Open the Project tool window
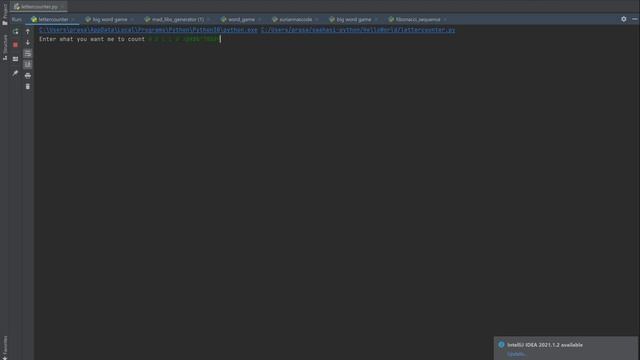Image resolution: width=640 pixels, height=360 pixels. (x=5, y=15)
